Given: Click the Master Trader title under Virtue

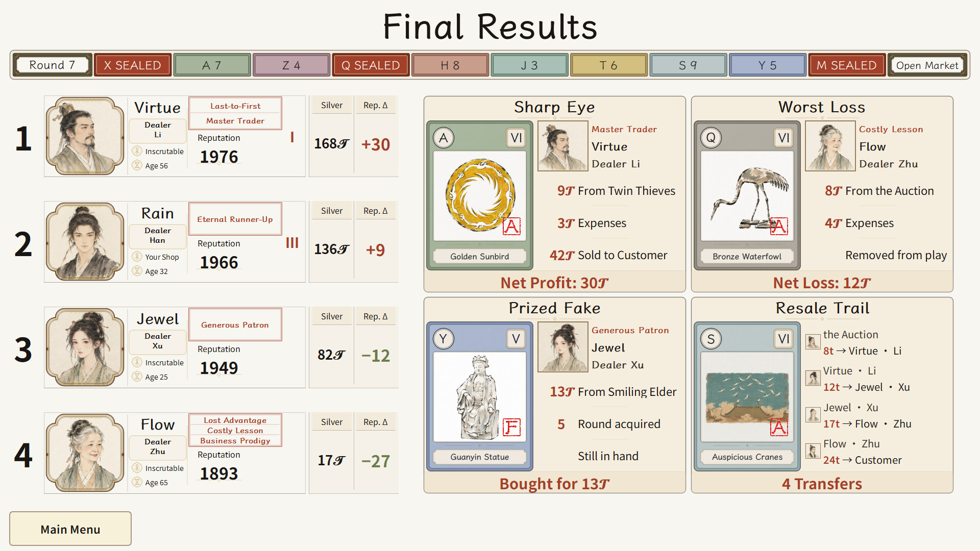Looking at the screenshot, I should coord(235,121).
